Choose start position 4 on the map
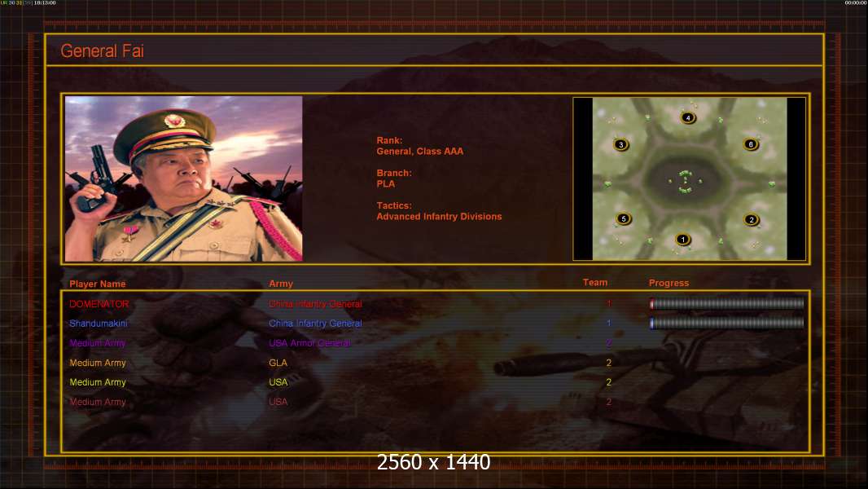The height and width of the screenshot is (489, 868). [x=688, y=117]
